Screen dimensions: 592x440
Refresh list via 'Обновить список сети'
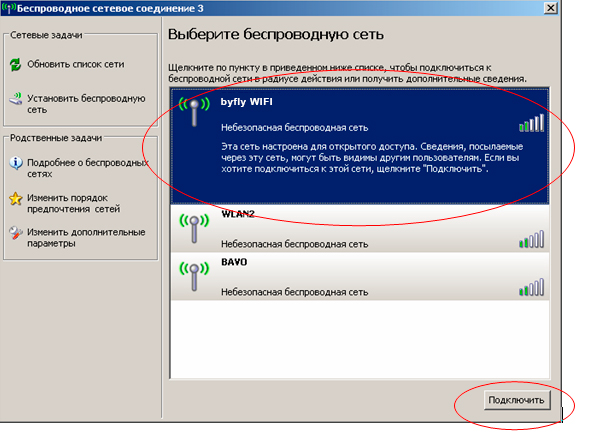click(76, 65)
